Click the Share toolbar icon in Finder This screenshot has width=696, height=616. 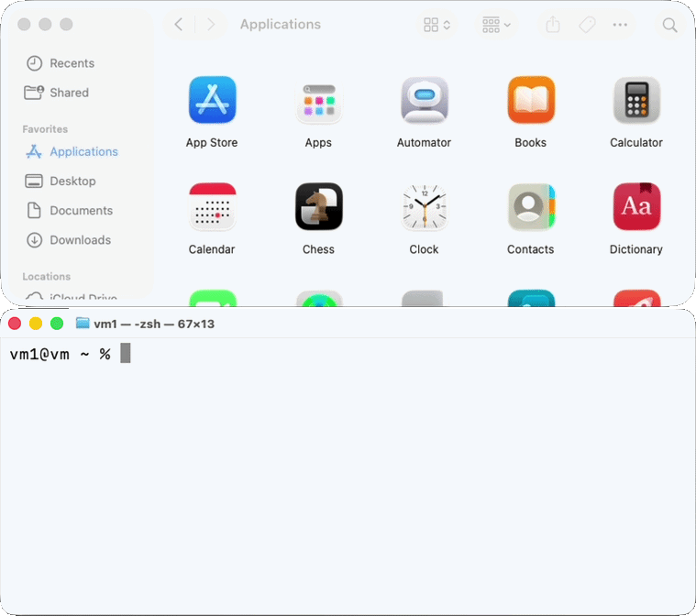[x=553, y=25]
